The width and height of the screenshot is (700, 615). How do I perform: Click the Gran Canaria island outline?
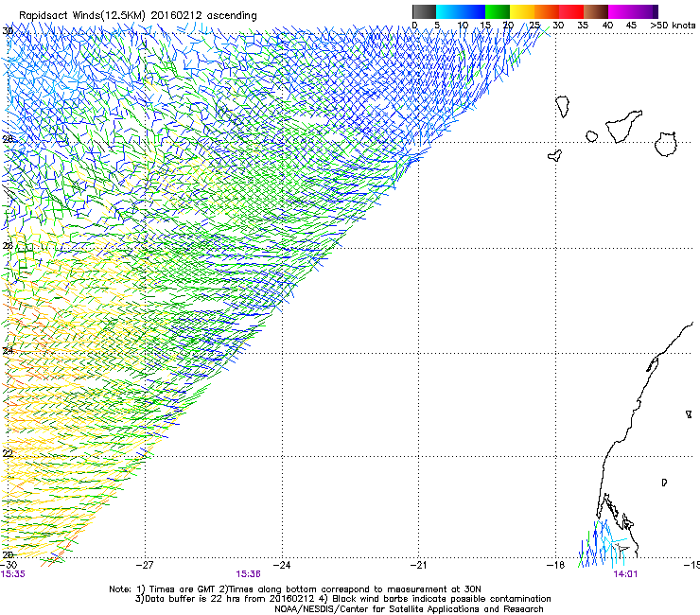[x=666, y=144]
